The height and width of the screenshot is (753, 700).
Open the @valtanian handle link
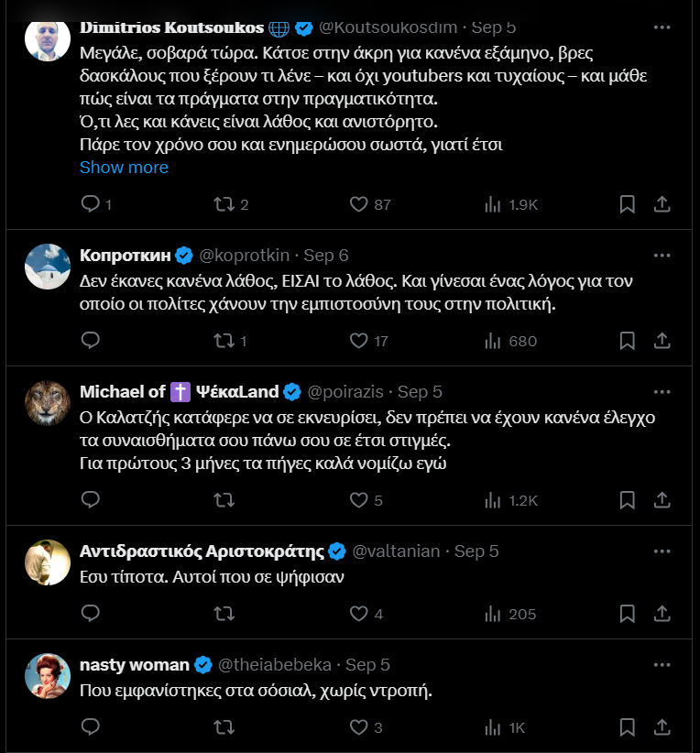(x=396, y=551)
